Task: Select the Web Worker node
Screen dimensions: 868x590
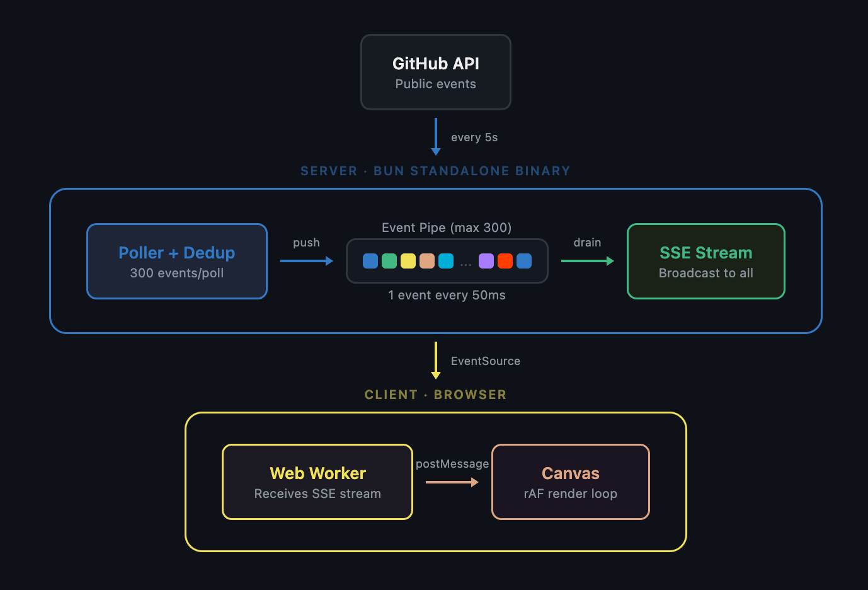Action: click(317, 482)
